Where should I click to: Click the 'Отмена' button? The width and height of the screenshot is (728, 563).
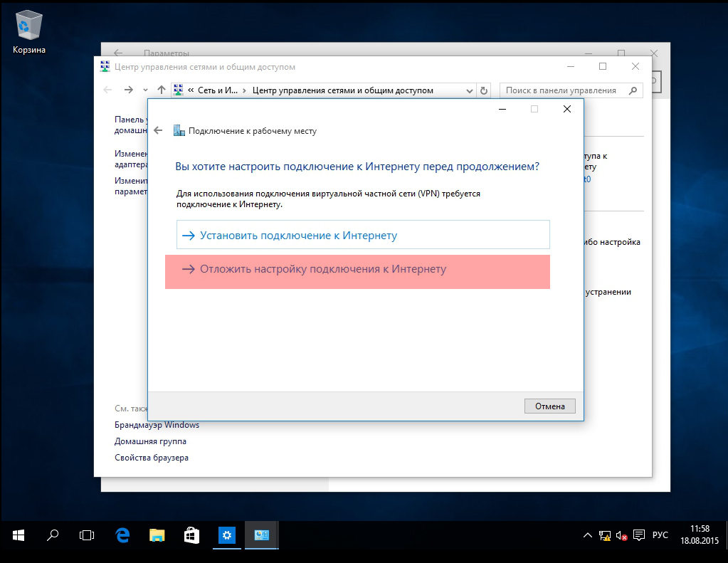[549, 406]
